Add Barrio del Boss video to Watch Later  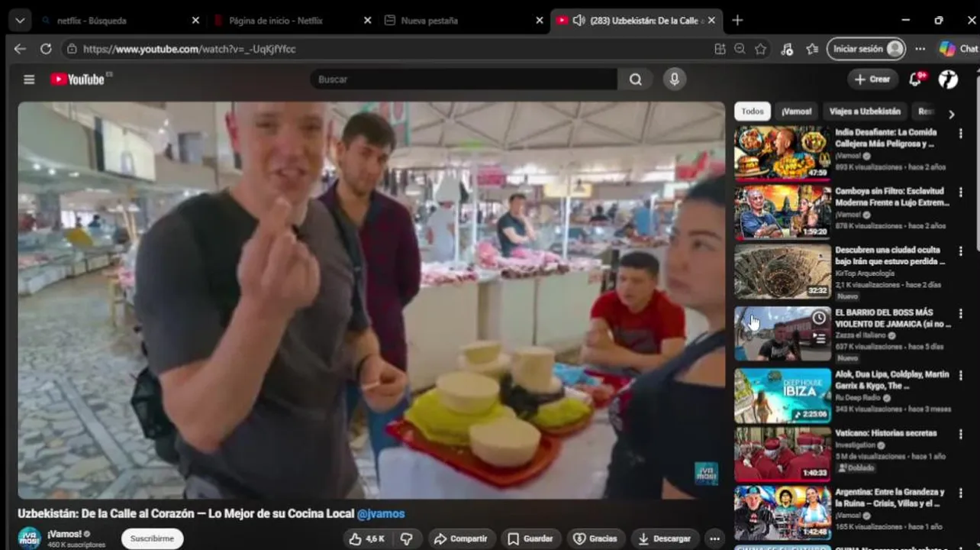coord(819,317)
